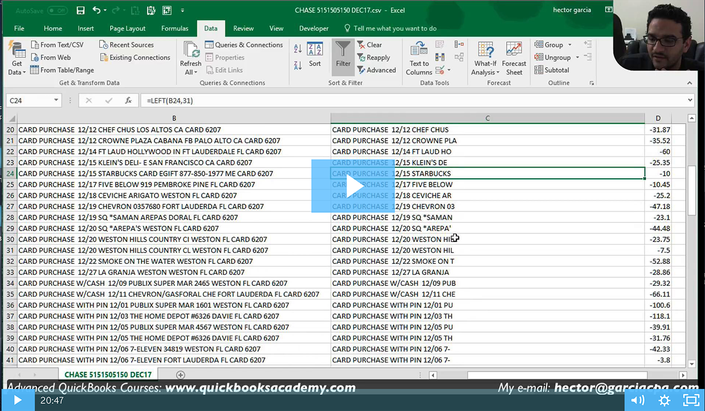Image resolution: width=705 pixels, height=411 pixels.
Task: Expand the formula bar chevron
Action: tap(690, 100)
